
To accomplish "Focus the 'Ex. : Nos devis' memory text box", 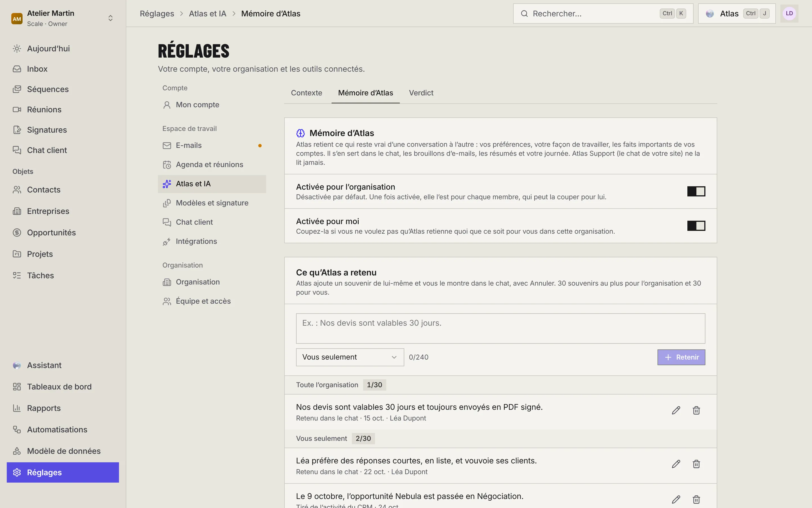I will click(500, 329).
